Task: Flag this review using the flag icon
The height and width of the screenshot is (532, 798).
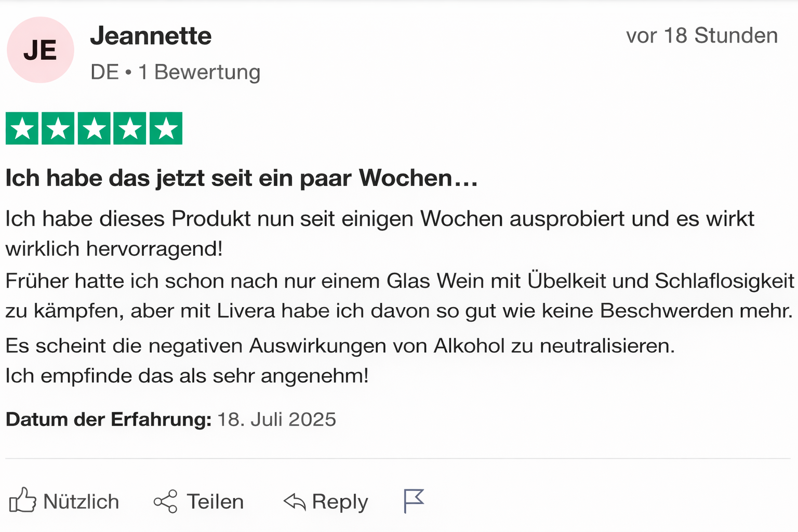Action: click(x=414, y=501)
